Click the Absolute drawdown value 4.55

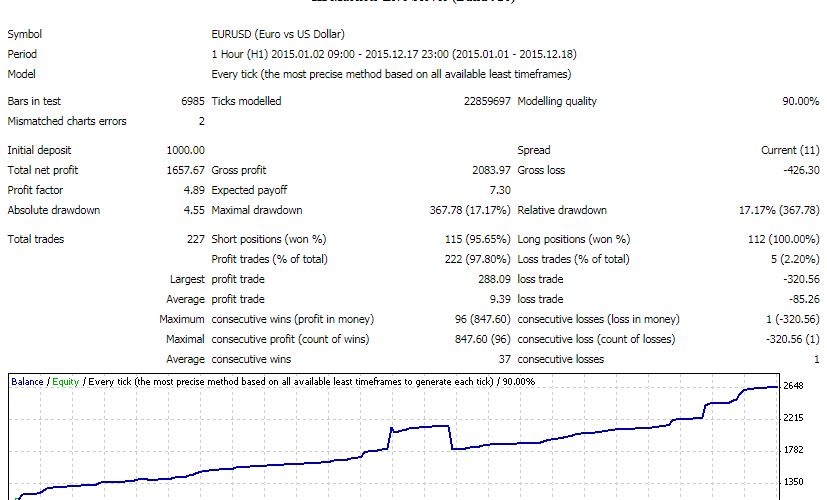pyautogui.click(x=194, y=210)
